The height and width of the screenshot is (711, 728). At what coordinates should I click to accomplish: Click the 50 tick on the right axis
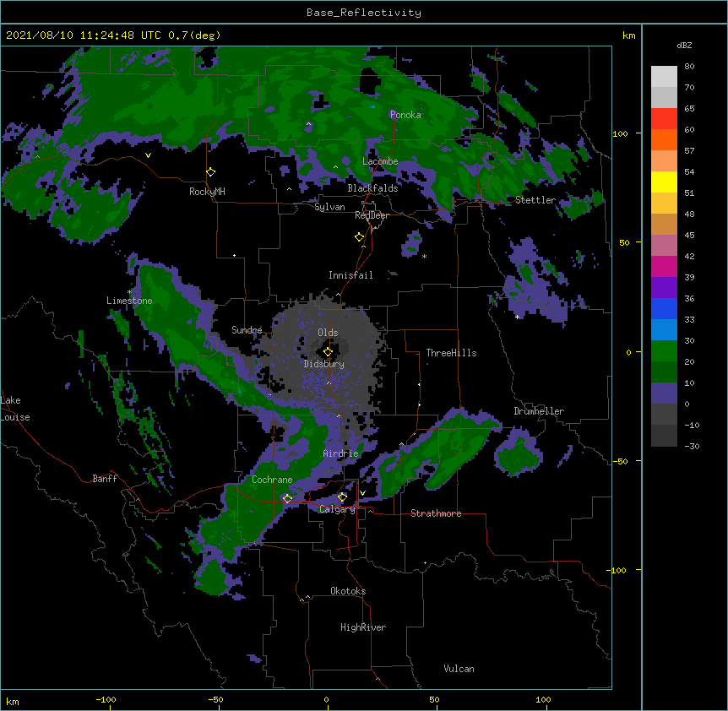click(x=624, y=242)
